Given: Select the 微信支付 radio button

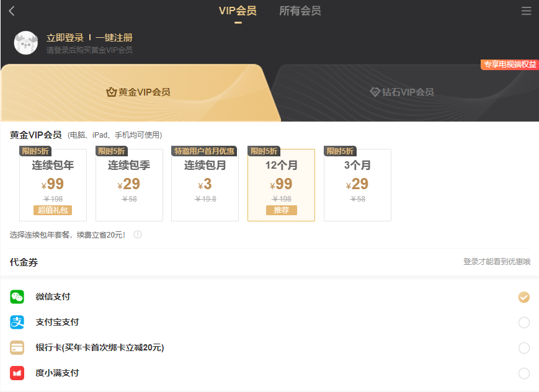Looking at the screenshot, I should point(524,297).
